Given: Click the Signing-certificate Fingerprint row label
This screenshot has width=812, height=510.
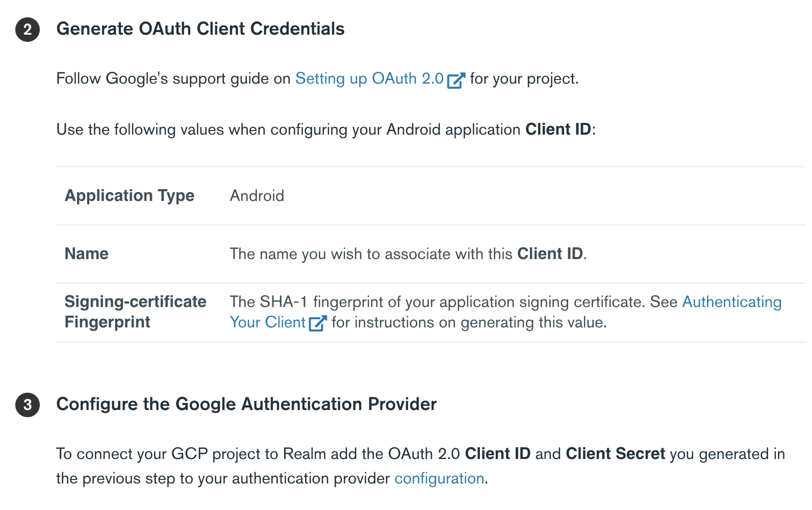Looking at the screenshot, I should [x=135, y=312].
